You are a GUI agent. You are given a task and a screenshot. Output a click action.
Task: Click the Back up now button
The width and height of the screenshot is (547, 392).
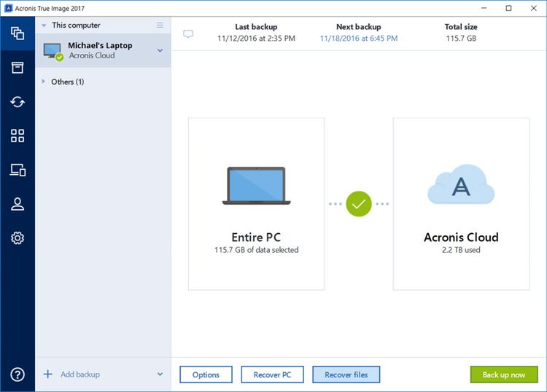[503, 375]
